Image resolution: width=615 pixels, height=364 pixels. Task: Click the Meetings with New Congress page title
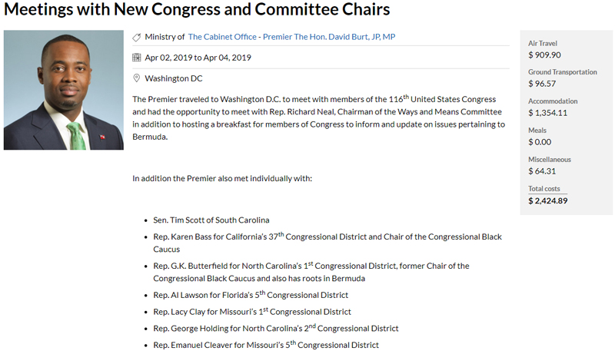click(x=195, y=10)
